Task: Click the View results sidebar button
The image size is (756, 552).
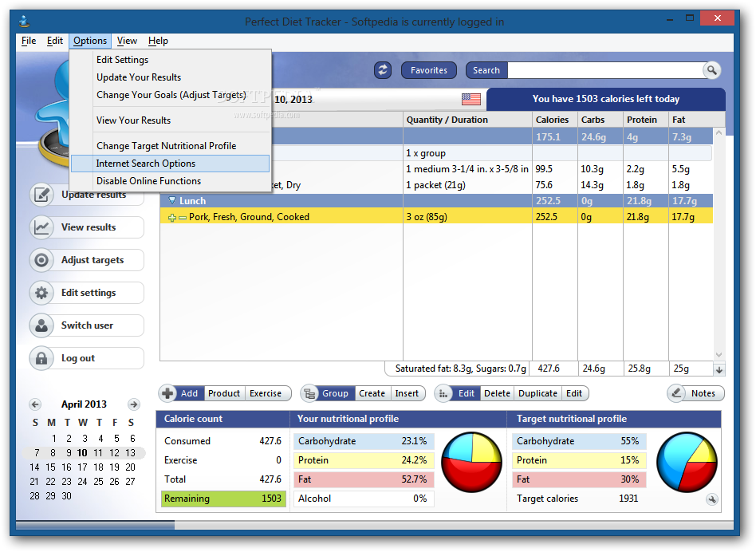Action: click(x=87, y=227)
